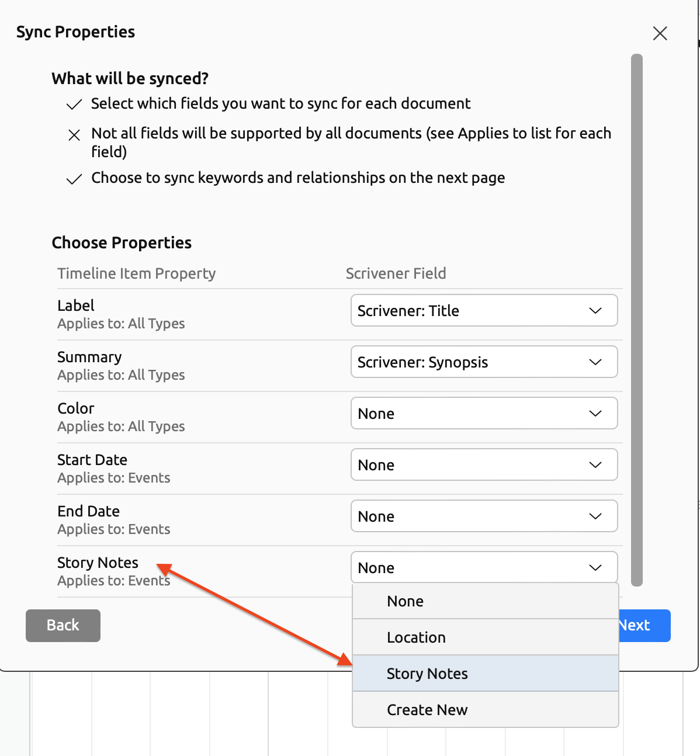Open the Start Date field dropdown
Viewport: 700px width, 756px height.
(484, 464)
